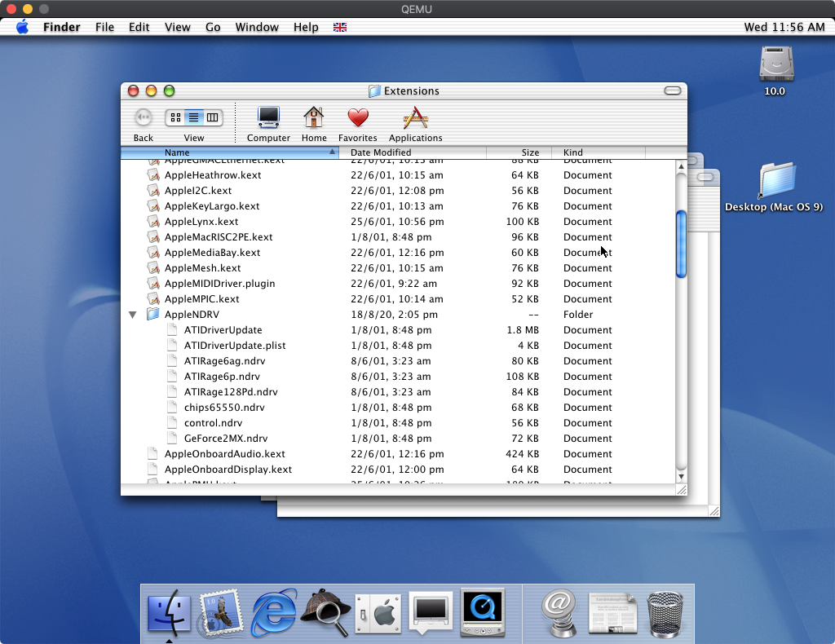Click the resize handle of the rear window
The image size is (835, 644).
[x=714, y=511]
